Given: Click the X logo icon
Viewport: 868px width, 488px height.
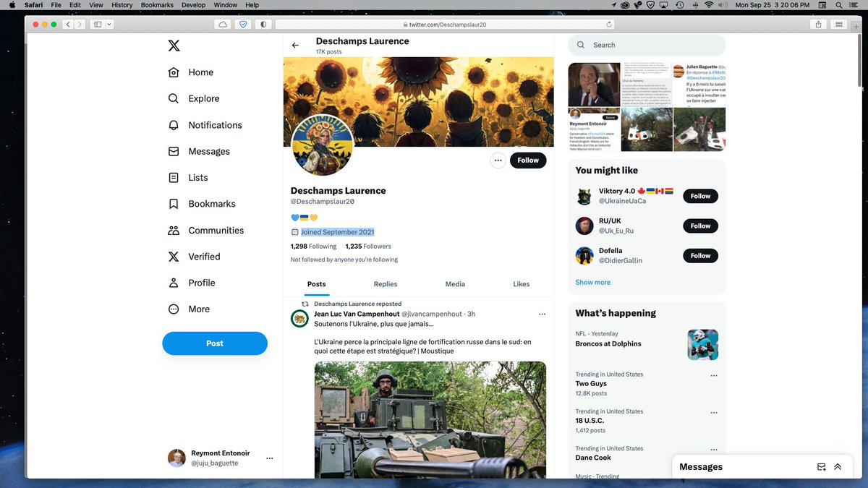Looking at the screenshot, I should coord(174,46).
